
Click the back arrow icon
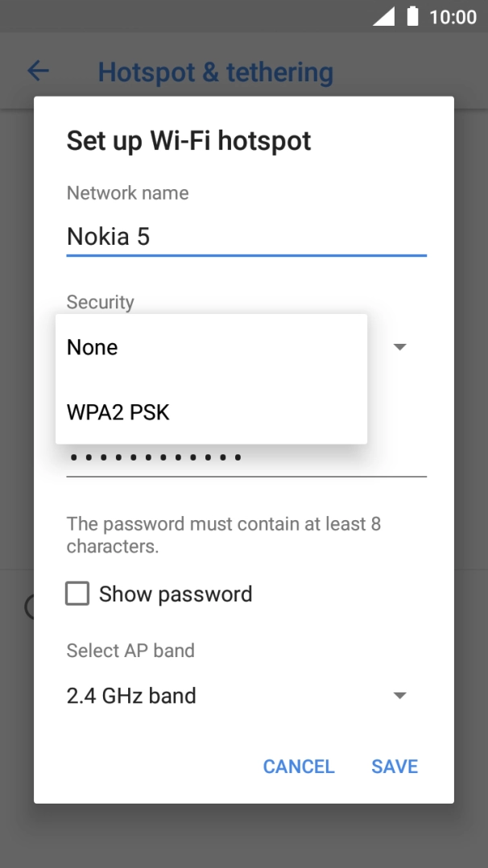click(x=37, y=71)
